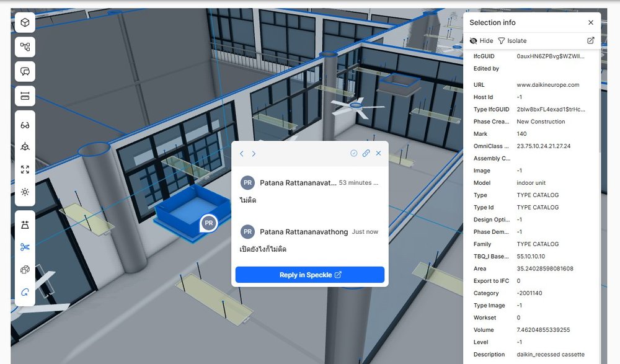Click the blue swirl icon in sidebar
Viewport: 620px width, 364px height.
[25, 293]
